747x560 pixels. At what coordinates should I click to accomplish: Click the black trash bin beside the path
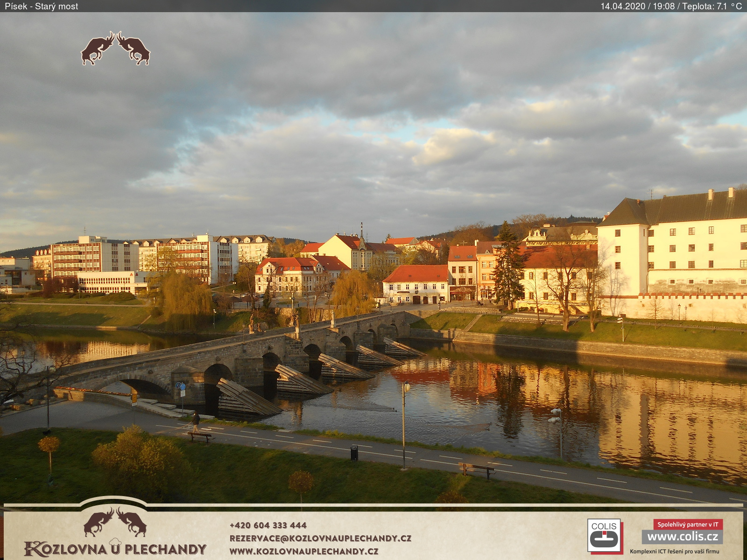[x=354, y=453]
